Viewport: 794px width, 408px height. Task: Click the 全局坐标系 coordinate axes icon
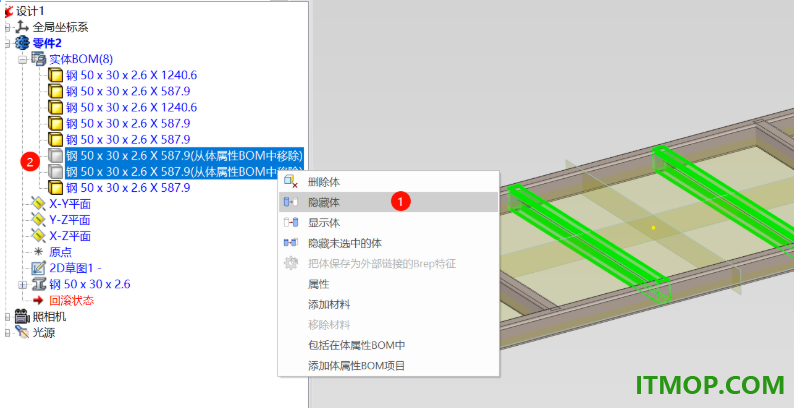click(x=23, y=27)
